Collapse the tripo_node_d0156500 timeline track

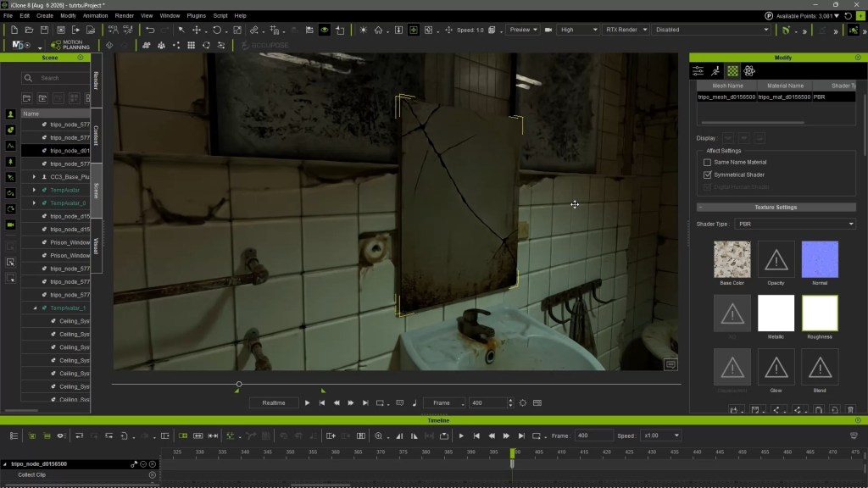pyautogui.click(x=5, y=464)
